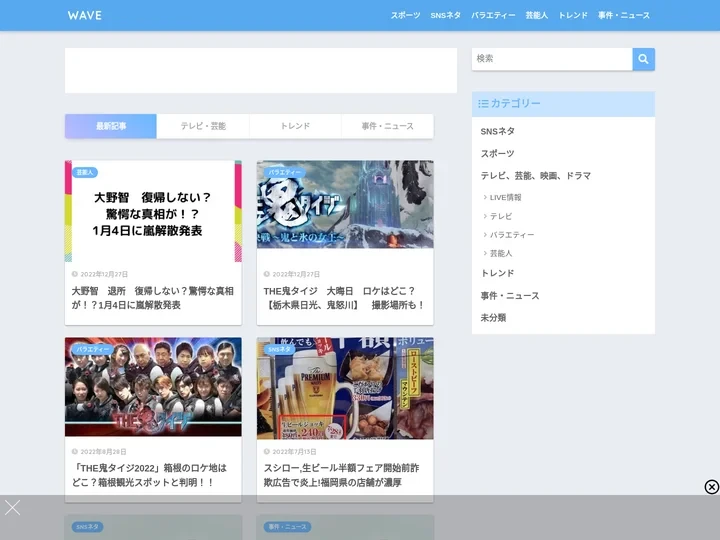Open the 事件・ニュース category in the sidebar
The width and height of the screenshot is (720, 540).
point(510,296)
